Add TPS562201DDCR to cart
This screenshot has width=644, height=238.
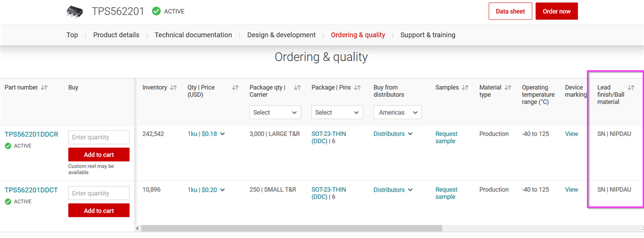coord(99,155)
